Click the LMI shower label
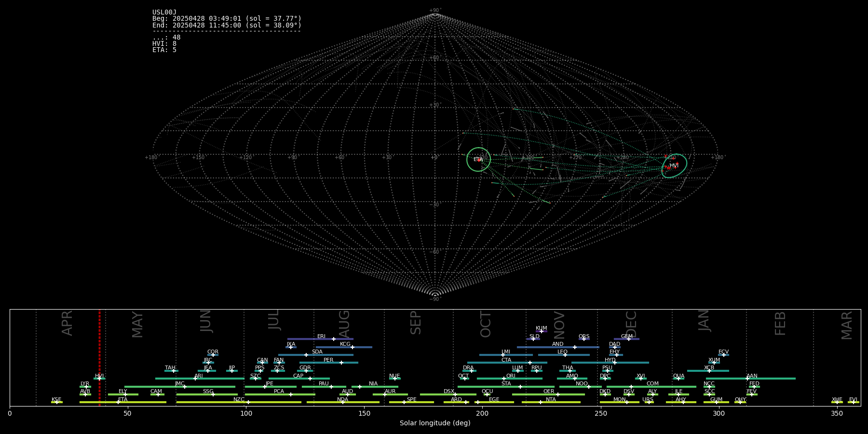This screenshot has width=868, height=434. (x=505, y=352)
